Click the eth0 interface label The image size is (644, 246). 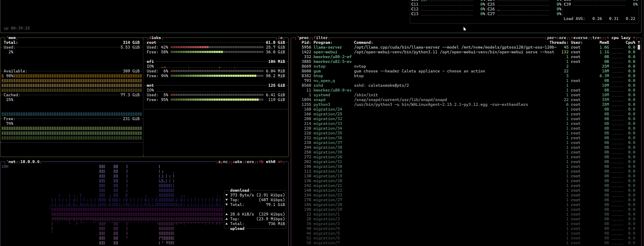(271, 162)
